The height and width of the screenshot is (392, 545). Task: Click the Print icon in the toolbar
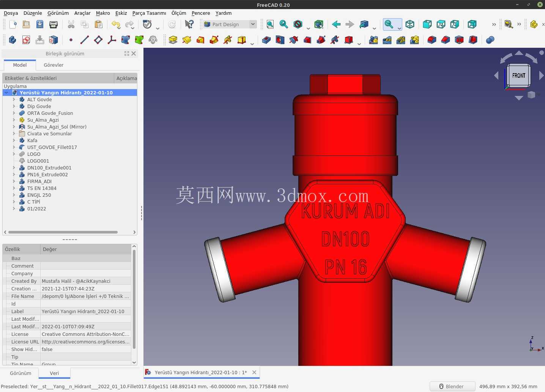click(x=54, y=25)
